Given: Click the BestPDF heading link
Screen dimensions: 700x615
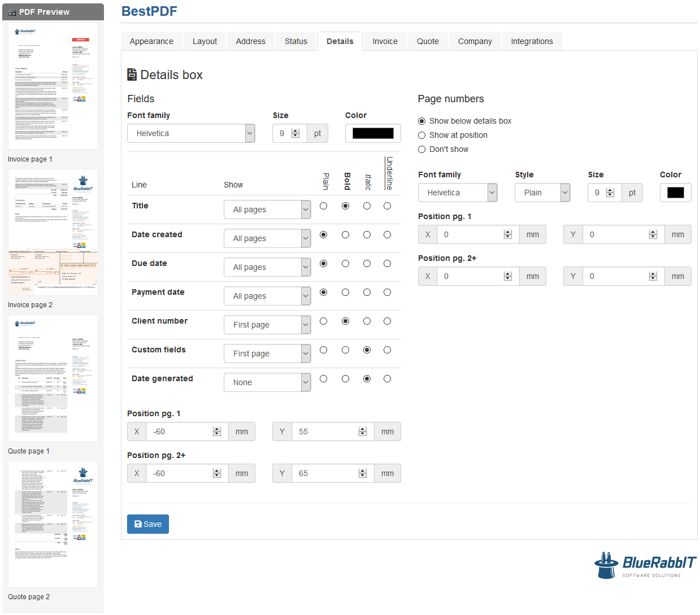Looking at the screenshot, I should [x=149, y=11].
